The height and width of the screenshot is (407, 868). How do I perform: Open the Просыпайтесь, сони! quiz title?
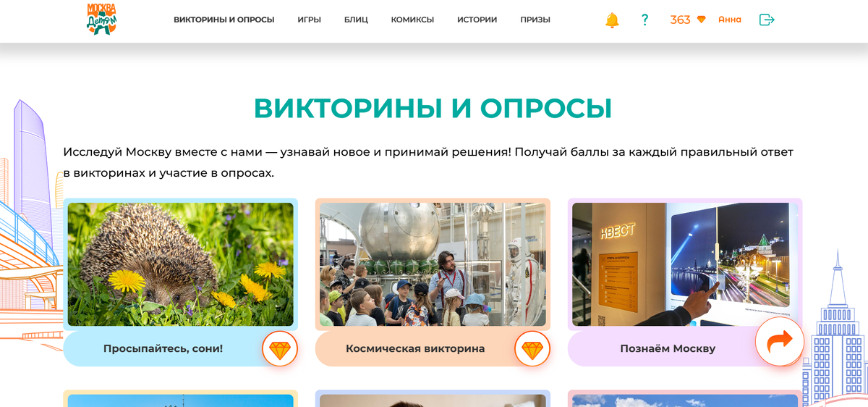tap(163, 348)
